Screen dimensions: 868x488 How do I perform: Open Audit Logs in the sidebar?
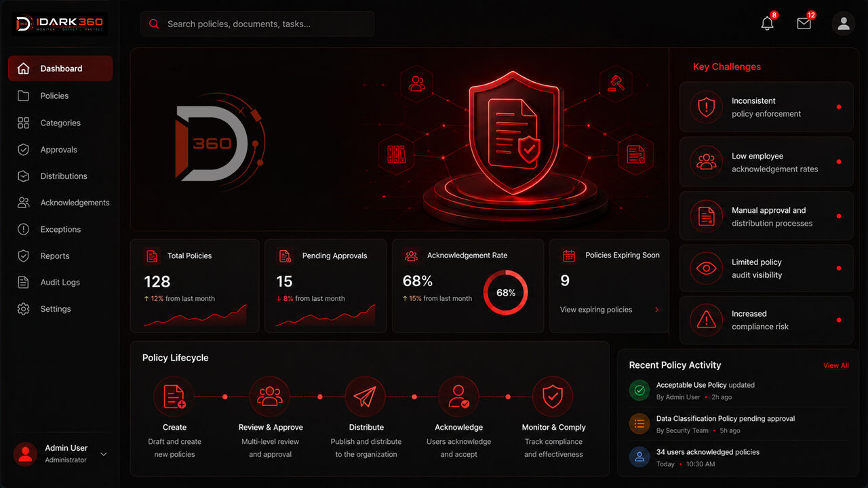(x=60, y=282)
